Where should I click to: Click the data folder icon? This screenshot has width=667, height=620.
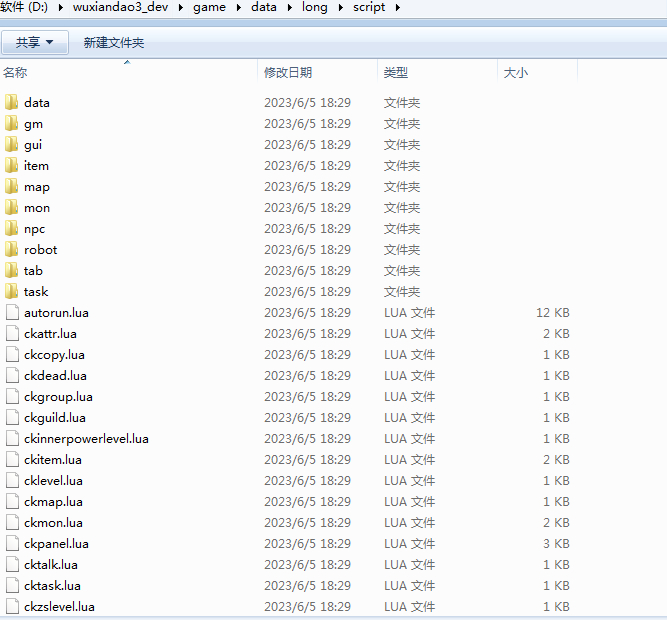pos(12,102)
